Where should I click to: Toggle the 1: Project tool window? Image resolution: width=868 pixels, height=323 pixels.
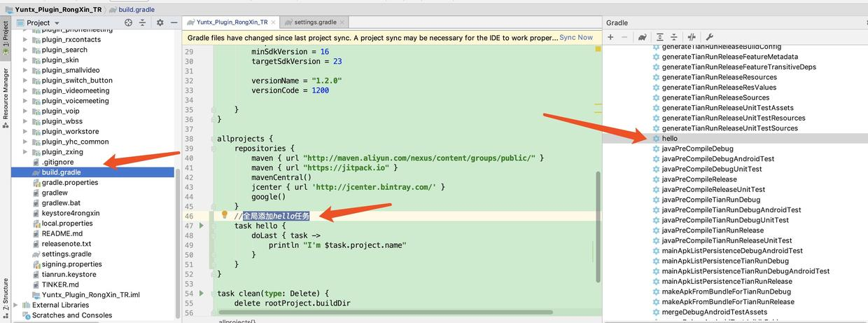[5, 37]
